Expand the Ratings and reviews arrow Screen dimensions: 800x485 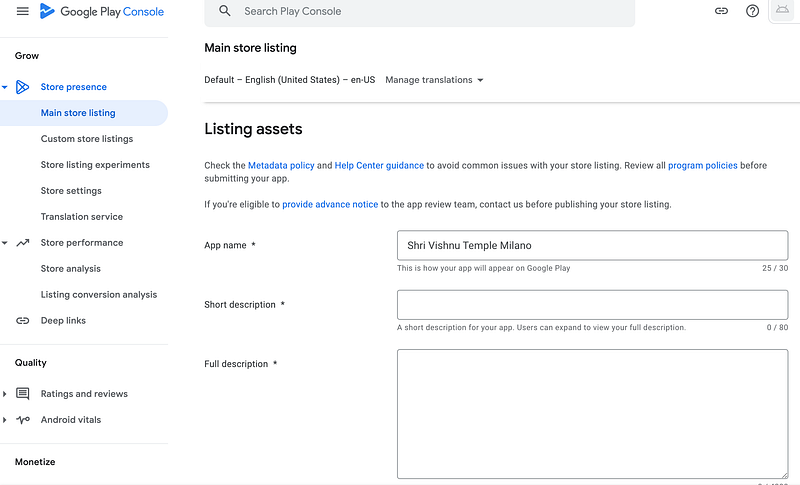5,394
